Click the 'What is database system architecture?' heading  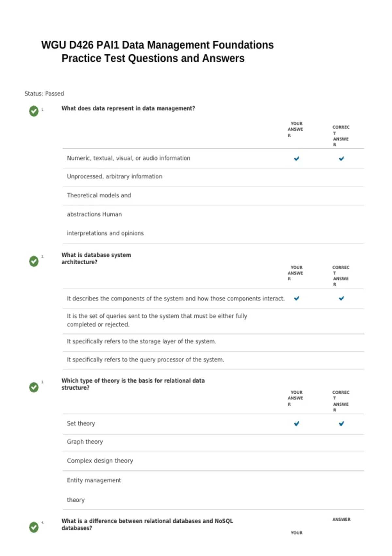click(96, 258)
